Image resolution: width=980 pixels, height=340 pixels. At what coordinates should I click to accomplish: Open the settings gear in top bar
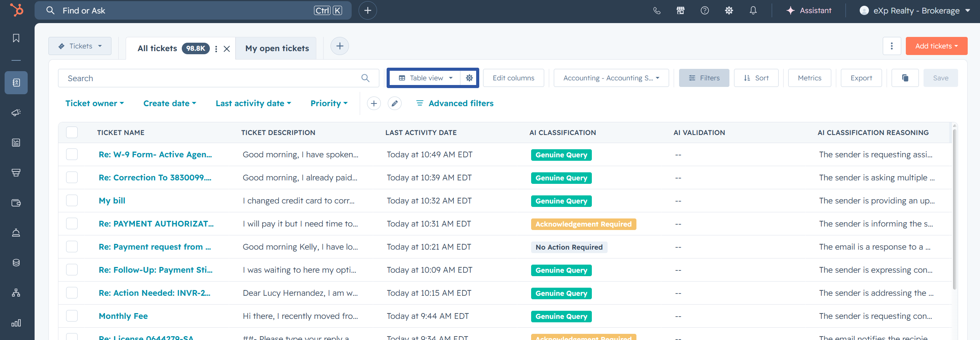coord(729,11)
